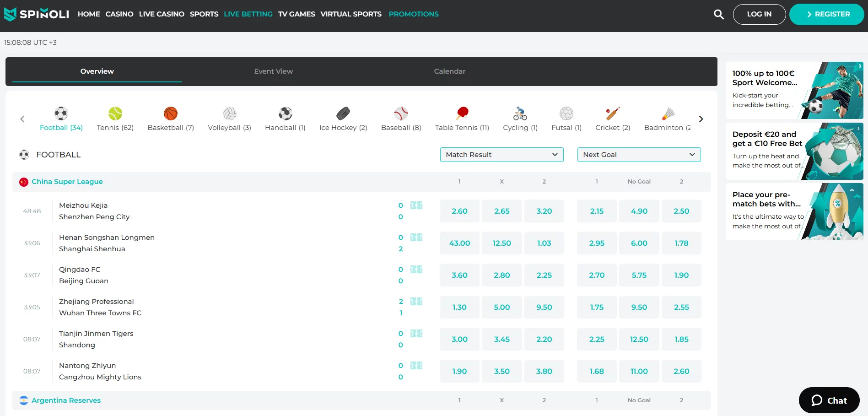Open the 100% Sport Welcome promo banner
Viewport: 868px width, 416px height.
coord(794,90)
